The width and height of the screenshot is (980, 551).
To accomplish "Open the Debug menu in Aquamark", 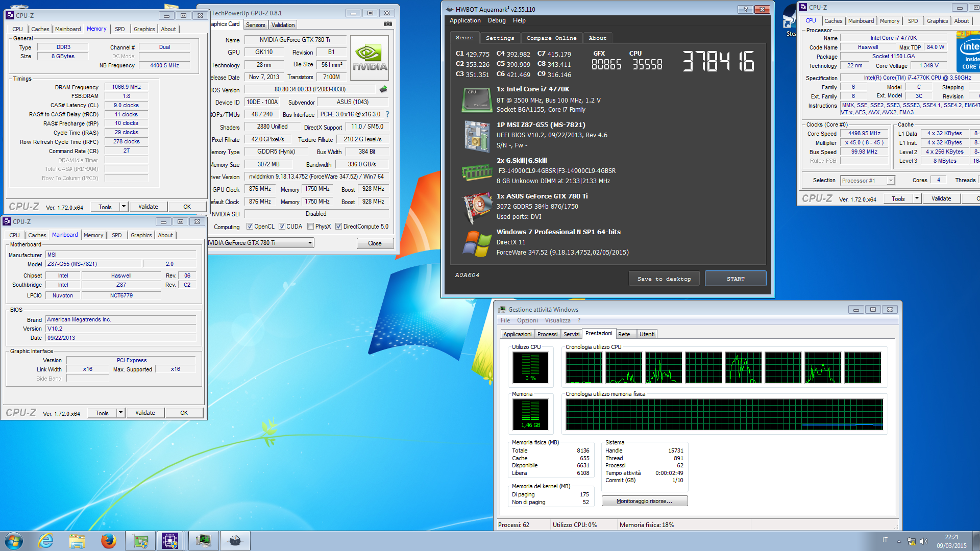I will pos(497,20).
